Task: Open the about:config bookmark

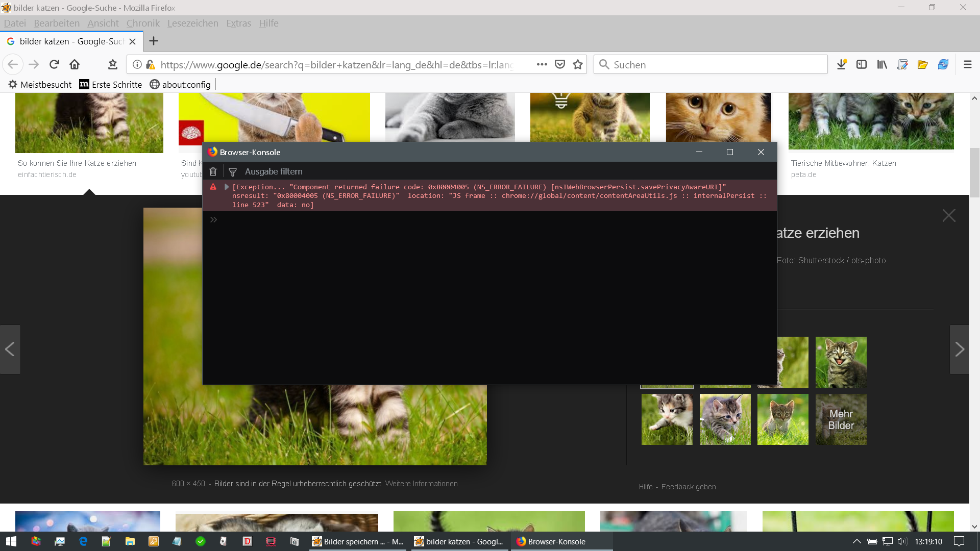Action: [x=180, y=85]
